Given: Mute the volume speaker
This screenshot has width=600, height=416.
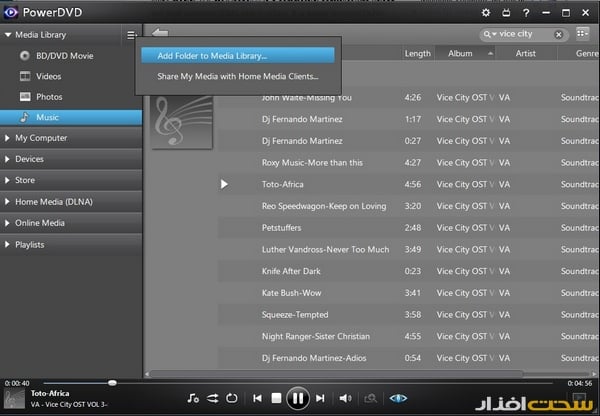Looking at the screenshot, I should 345,398.
